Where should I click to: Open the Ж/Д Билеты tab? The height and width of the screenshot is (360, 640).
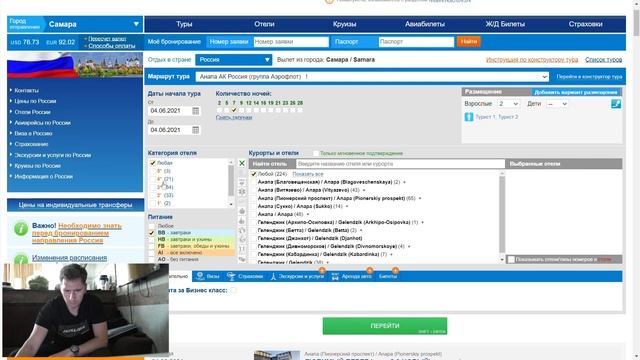click(505, 24)
